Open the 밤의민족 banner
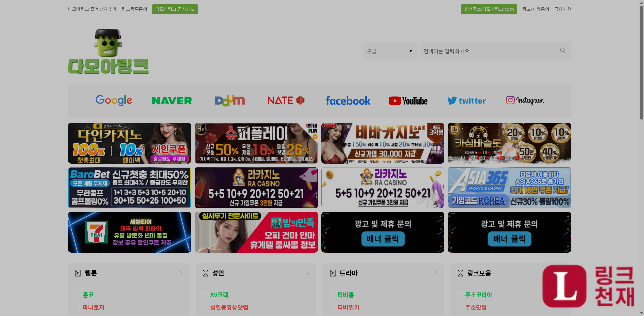 pyautogui.click(x=256, y=232)
